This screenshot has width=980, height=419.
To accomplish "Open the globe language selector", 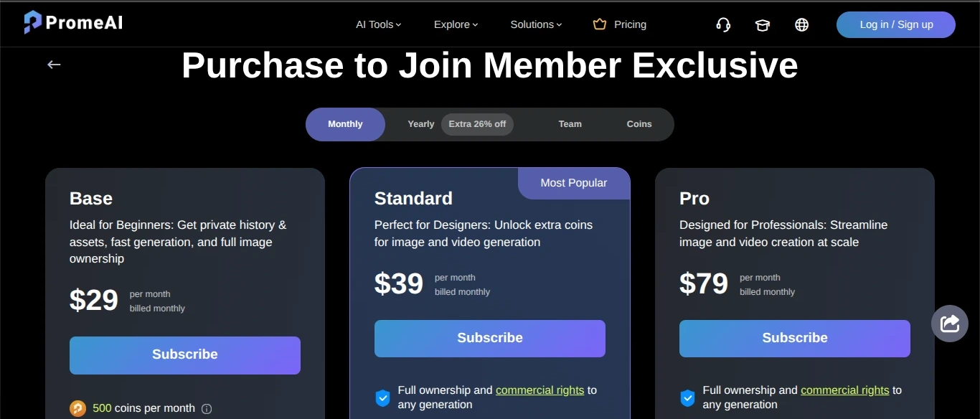I will point(801,25).
